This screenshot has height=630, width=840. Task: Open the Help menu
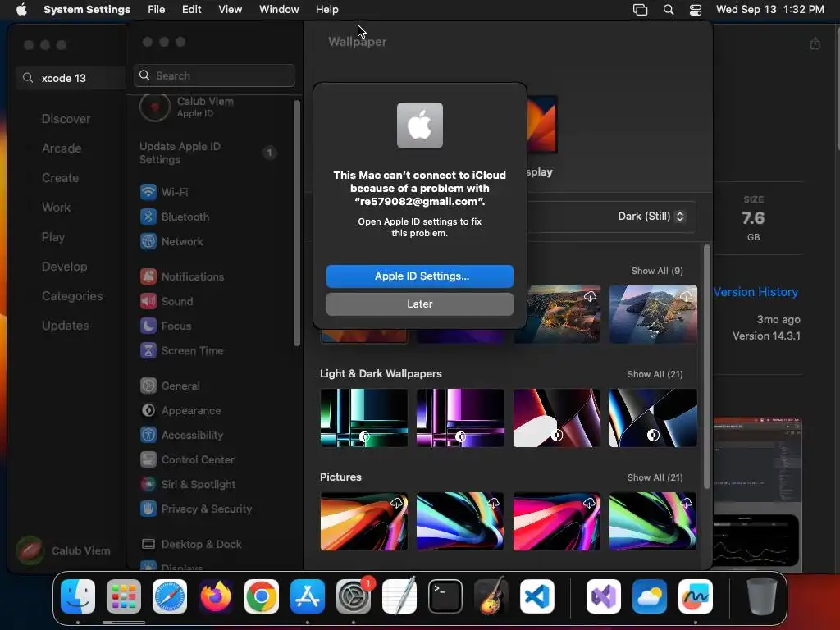pyautogui.click(x=326, y=10)
